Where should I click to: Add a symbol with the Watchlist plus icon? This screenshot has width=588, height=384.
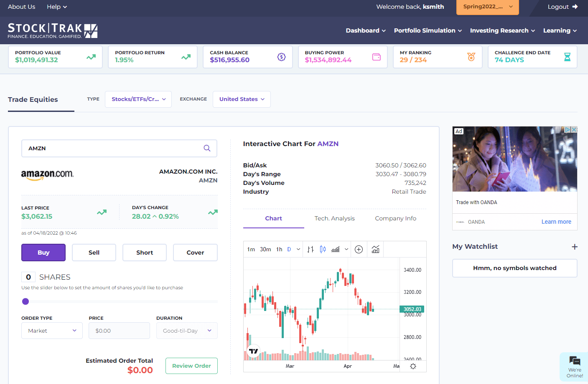point(575,247)
